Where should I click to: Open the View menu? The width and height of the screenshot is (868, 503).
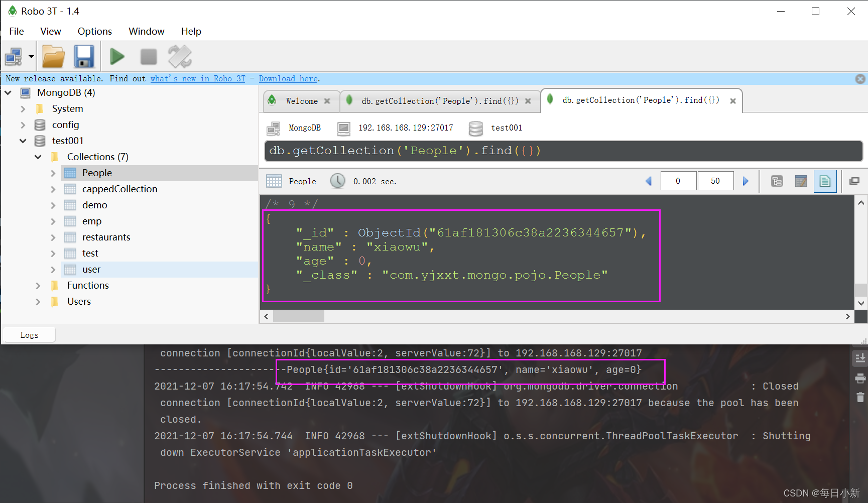[x=51, y=31]
